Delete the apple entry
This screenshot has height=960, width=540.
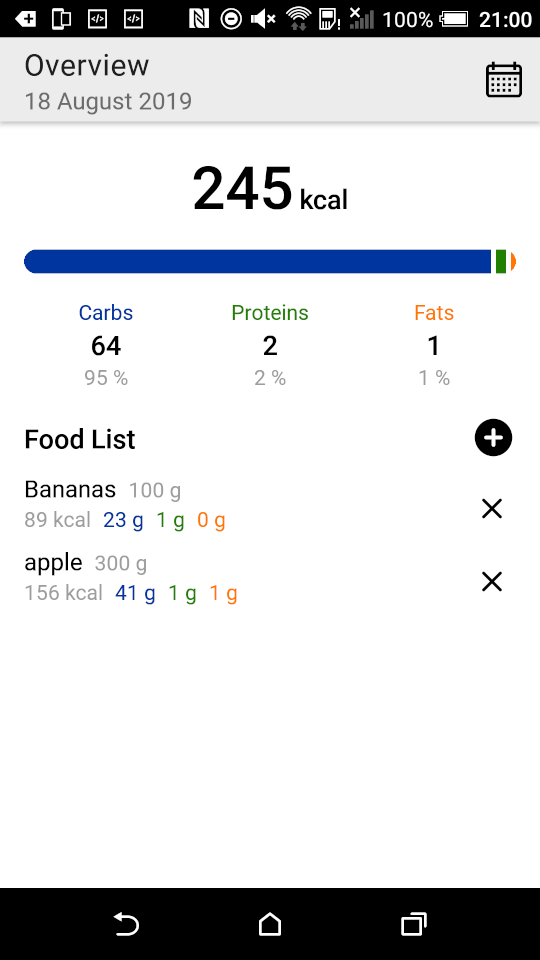coord(492,582)
